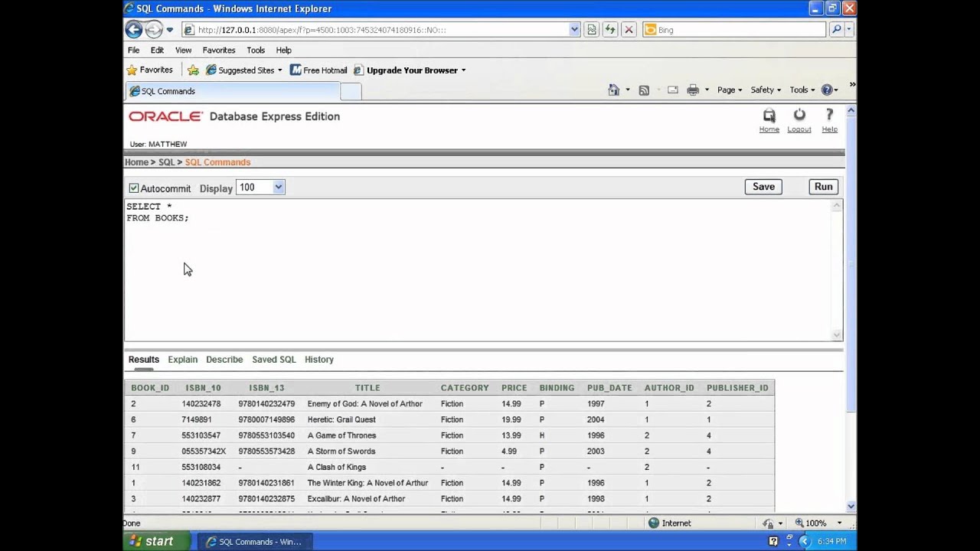Viewport: 980px width, 551px height.
Task: Open the Favorites star button
Action: pyautogui.click(x=150, y=70)
